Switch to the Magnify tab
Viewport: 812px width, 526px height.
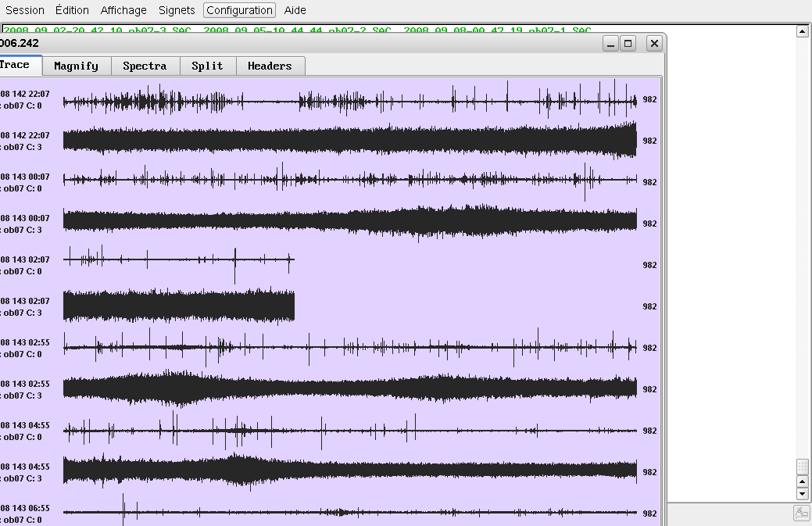point(77,66)
